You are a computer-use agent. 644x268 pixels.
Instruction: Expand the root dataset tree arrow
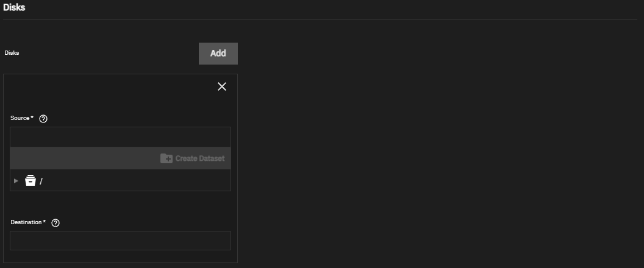16,180
